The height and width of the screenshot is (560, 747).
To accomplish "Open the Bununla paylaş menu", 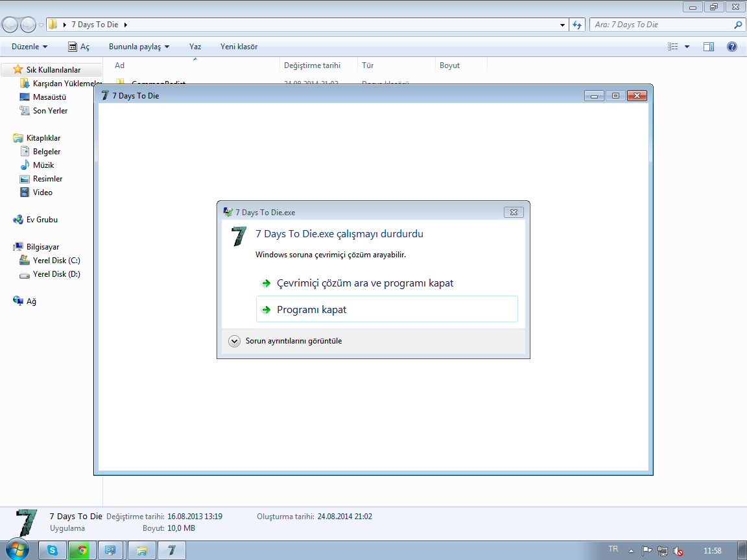I will click(139, 47).
